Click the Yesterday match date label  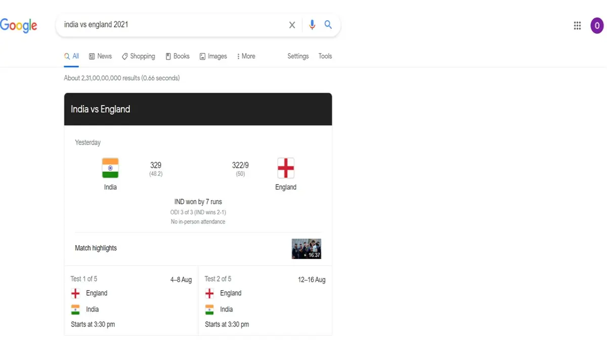pos(88,143)
